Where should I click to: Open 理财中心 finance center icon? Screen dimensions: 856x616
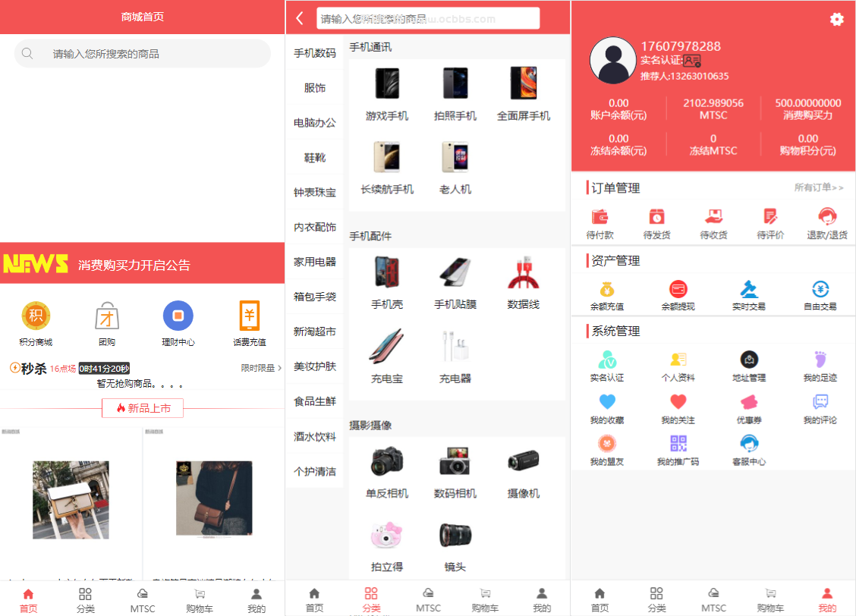pyautogui.click(x=178, y=324)
